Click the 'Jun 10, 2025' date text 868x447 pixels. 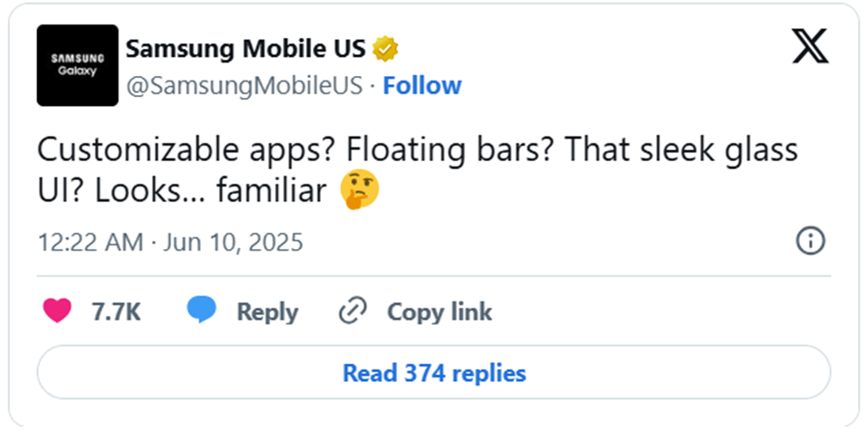pyautogui.click(x=233, y=243)
